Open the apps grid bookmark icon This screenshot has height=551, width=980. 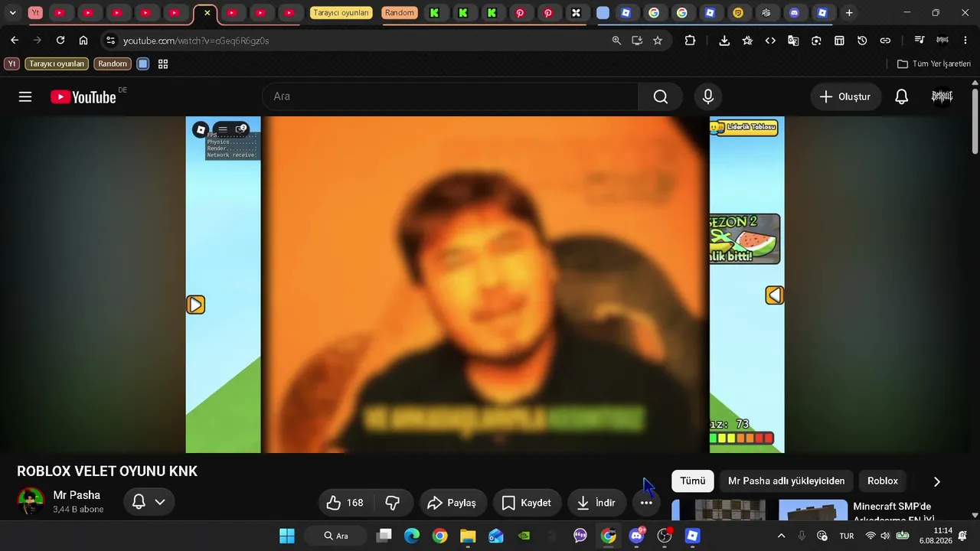(163, 64)
